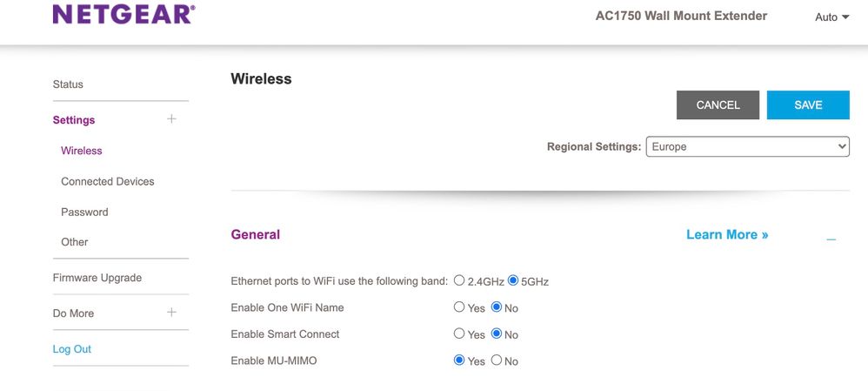The width and height of the screenshot is (868, 391).
Task: Open the Password settings page
Action: (x=84, y=212)
